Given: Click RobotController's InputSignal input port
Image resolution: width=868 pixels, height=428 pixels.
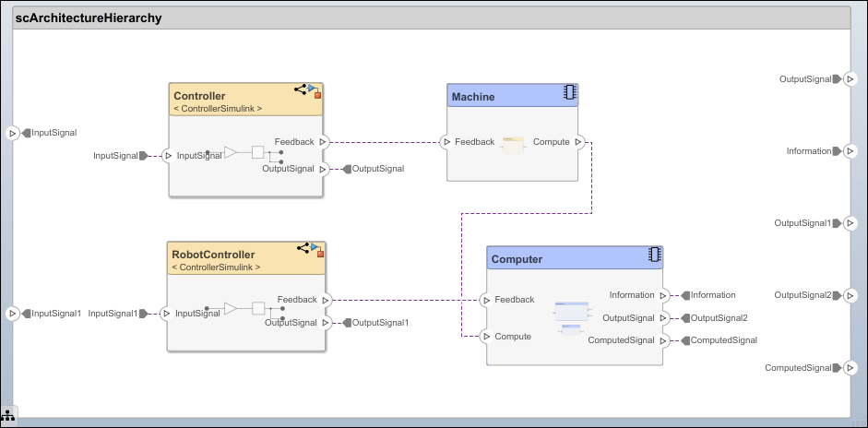Looking at the screenshot, I should pos(166,314).
